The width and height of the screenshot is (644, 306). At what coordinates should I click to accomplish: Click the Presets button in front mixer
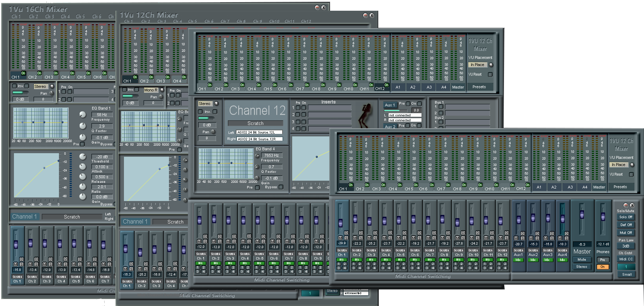point(620,187)
